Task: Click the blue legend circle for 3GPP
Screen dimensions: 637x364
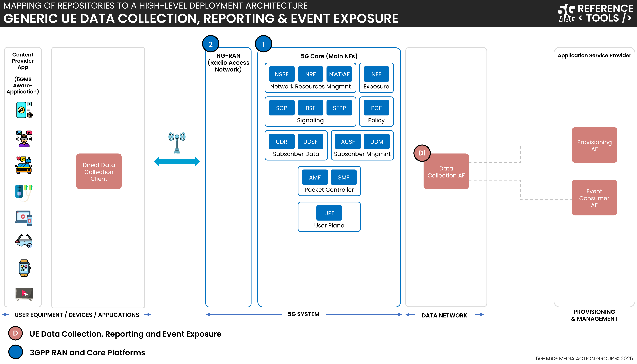Action: [x=16, y=352]
